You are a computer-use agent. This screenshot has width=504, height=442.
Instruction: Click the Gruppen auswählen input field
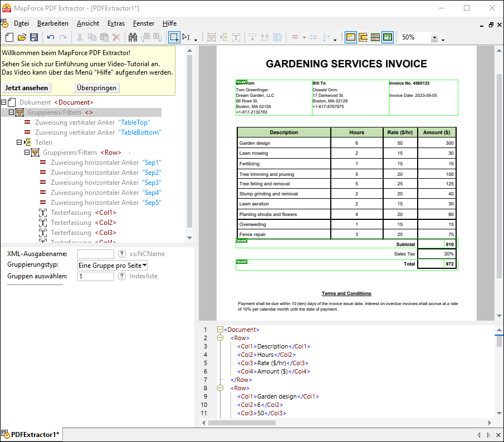tap(96, 276)
